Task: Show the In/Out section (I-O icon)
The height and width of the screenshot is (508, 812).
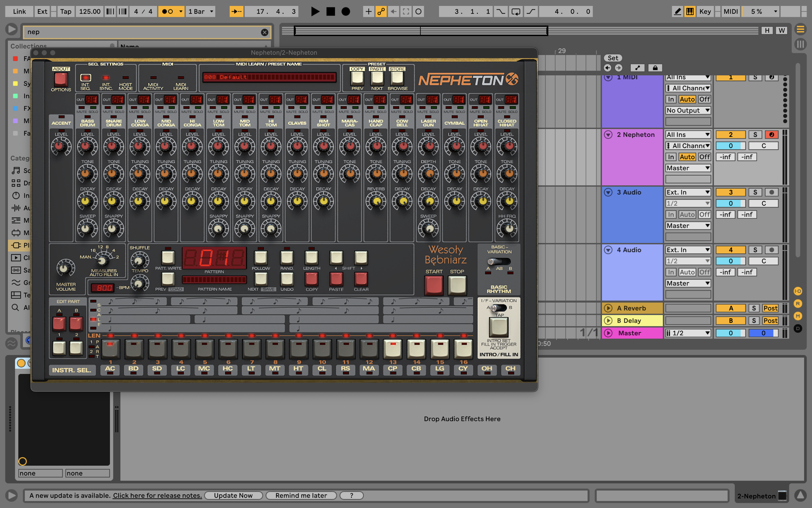Action: tap(798, 291)
